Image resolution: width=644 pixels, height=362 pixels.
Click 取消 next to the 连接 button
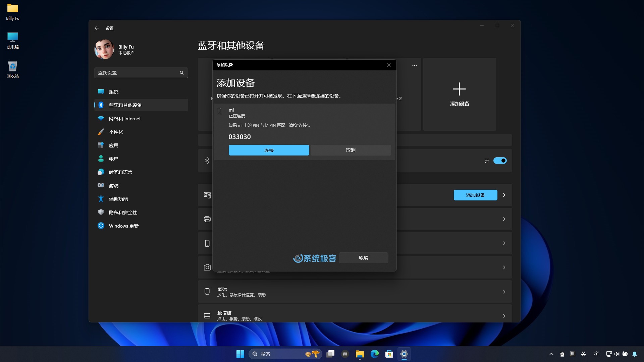[351, 150]
